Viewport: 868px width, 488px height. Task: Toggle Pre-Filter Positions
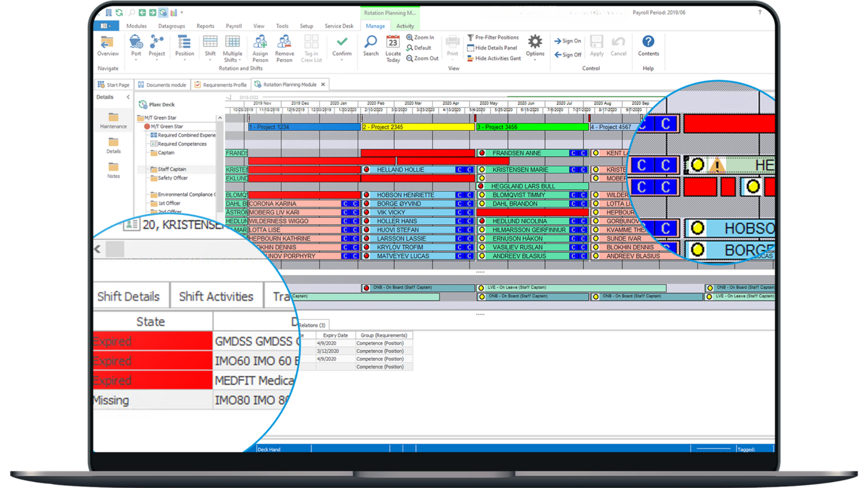493,38
